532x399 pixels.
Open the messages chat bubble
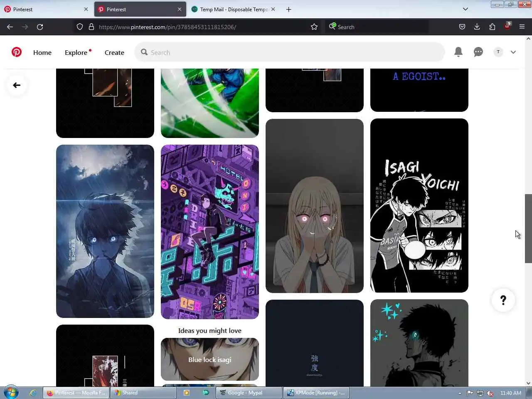point(478,52)
